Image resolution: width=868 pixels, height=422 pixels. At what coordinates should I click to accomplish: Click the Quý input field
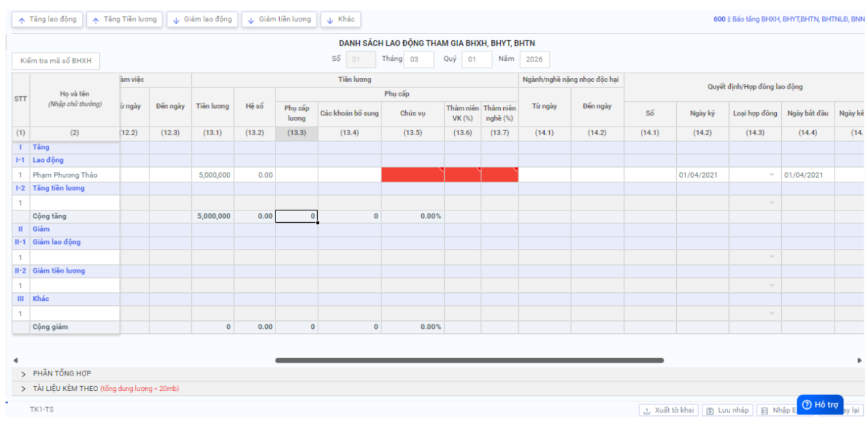[x=477, y=60]
